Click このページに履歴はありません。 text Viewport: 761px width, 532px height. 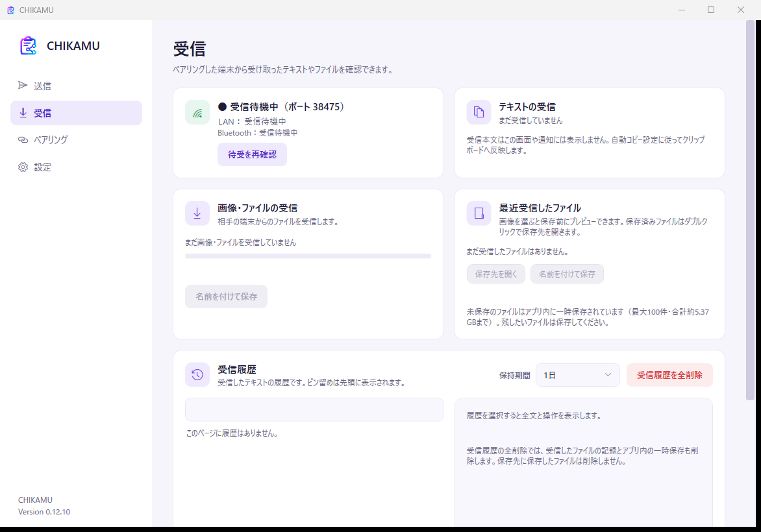click(232, 433)
